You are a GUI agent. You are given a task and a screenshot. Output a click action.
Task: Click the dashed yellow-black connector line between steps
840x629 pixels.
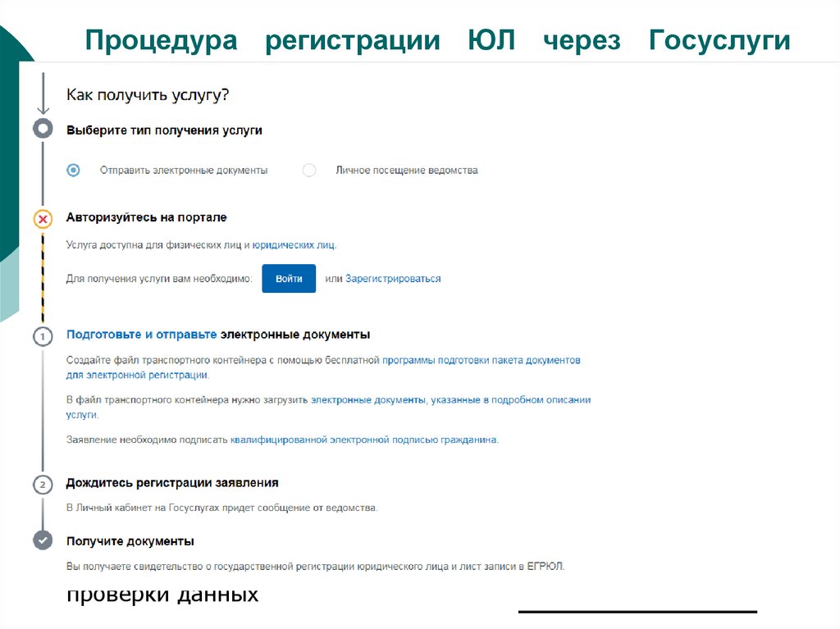43,275
